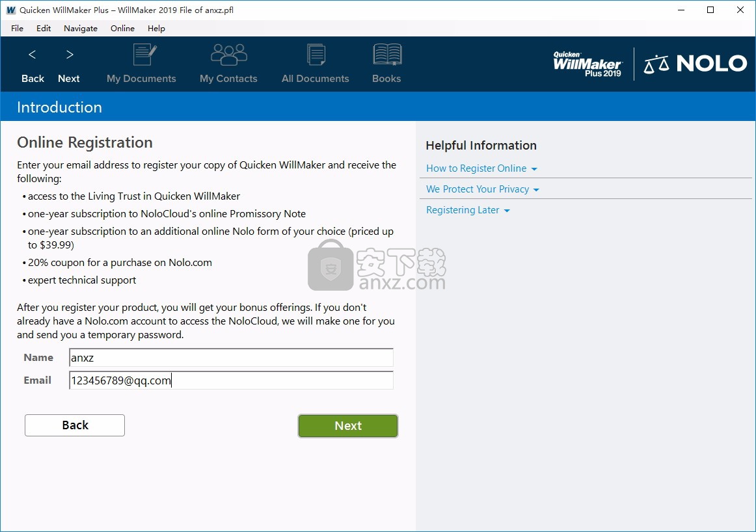Expand How to Register Online help topic
756x532 pixels.
(481, 168)
